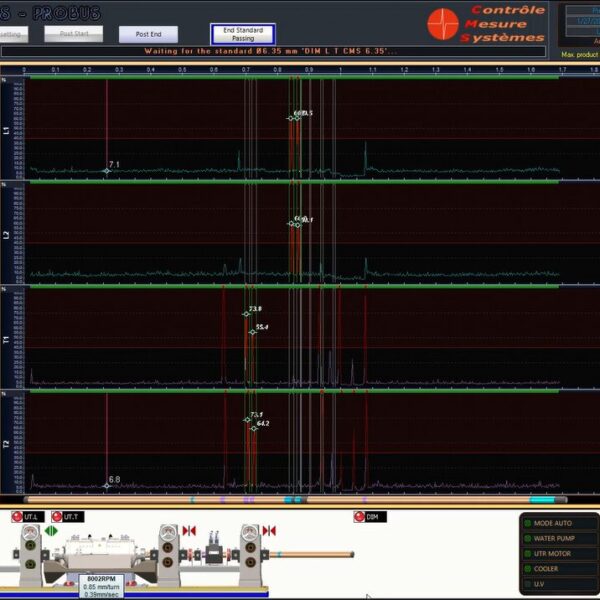Click the 7.1 cursor marker in L1 chart
Screen dimensions: 600x600
[107, 171]
